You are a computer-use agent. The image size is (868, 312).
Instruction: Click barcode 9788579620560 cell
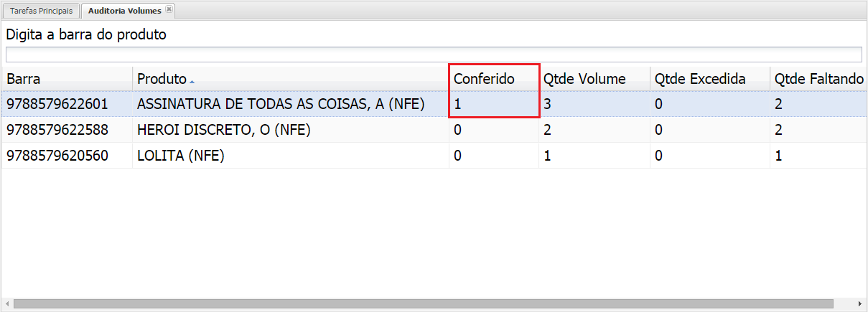click(57, 156)
